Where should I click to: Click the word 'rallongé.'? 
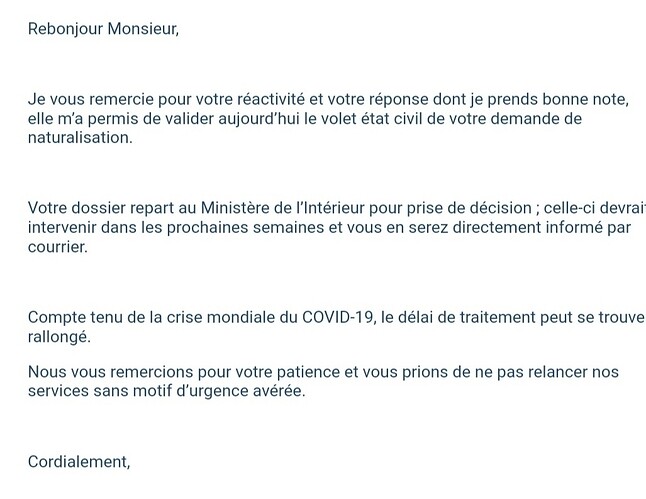[59, 337]
